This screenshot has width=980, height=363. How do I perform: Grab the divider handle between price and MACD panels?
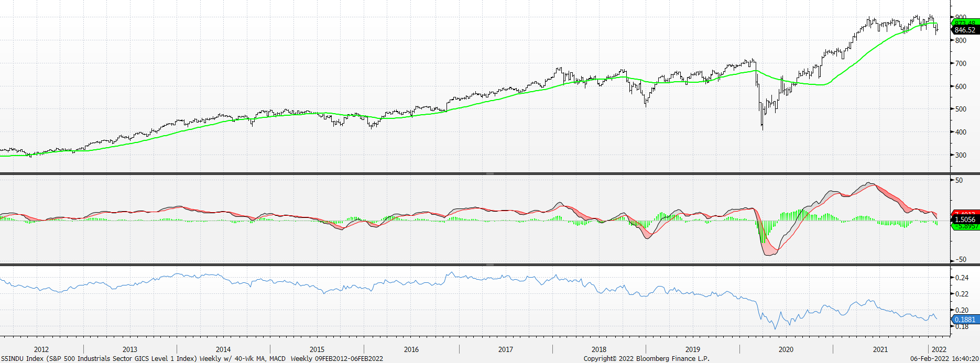490,173
